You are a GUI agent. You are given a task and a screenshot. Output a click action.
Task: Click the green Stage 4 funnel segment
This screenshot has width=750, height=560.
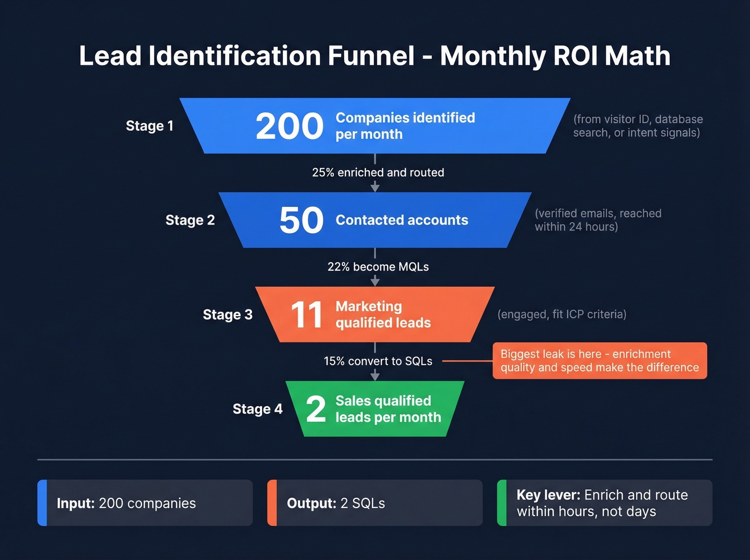tap(375, 408)
